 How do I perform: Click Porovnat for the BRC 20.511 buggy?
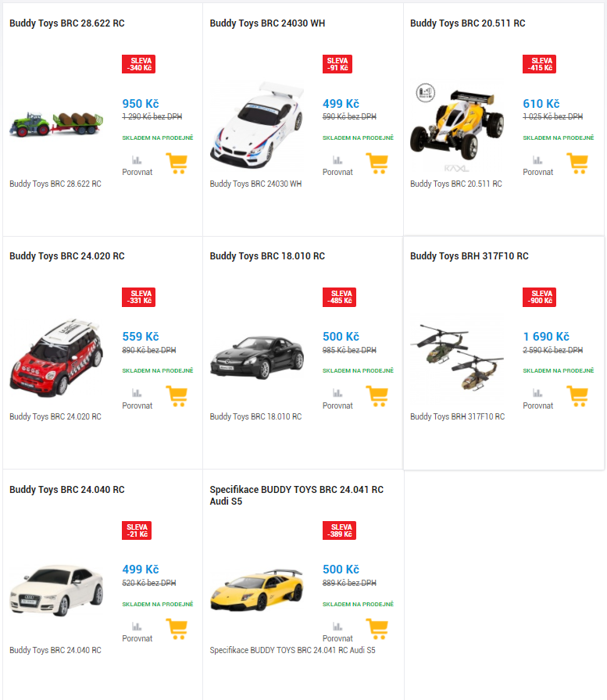537,166
